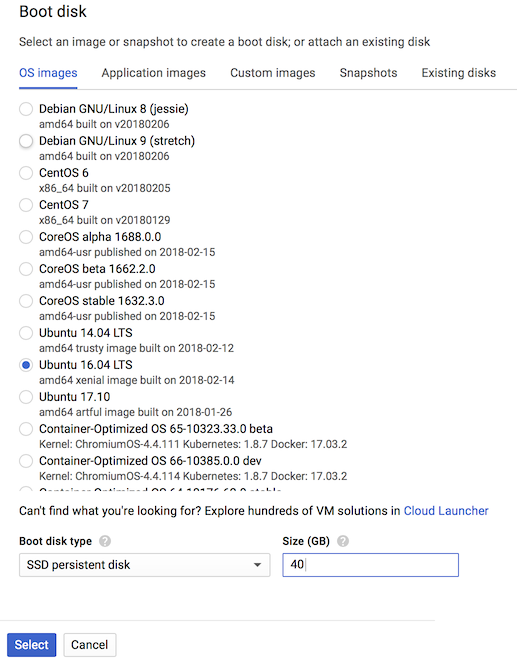Choose Ubuntu 17.10 artful image
The width and height of the screenshot is (517, 666).
(26, 397)
